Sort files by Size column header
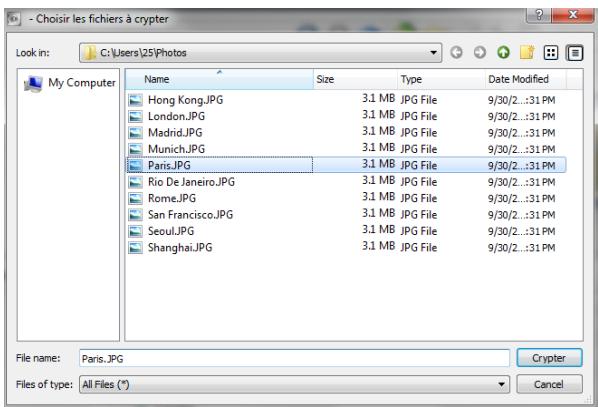 click(355, 79)
